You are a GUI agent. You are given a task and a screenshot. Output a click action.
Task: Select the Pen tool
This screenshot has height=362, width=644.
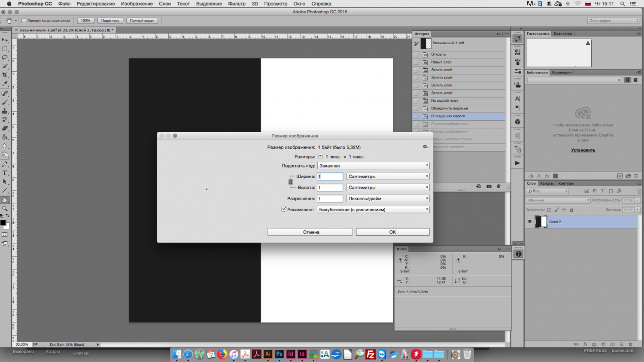(x=5, y=164)
